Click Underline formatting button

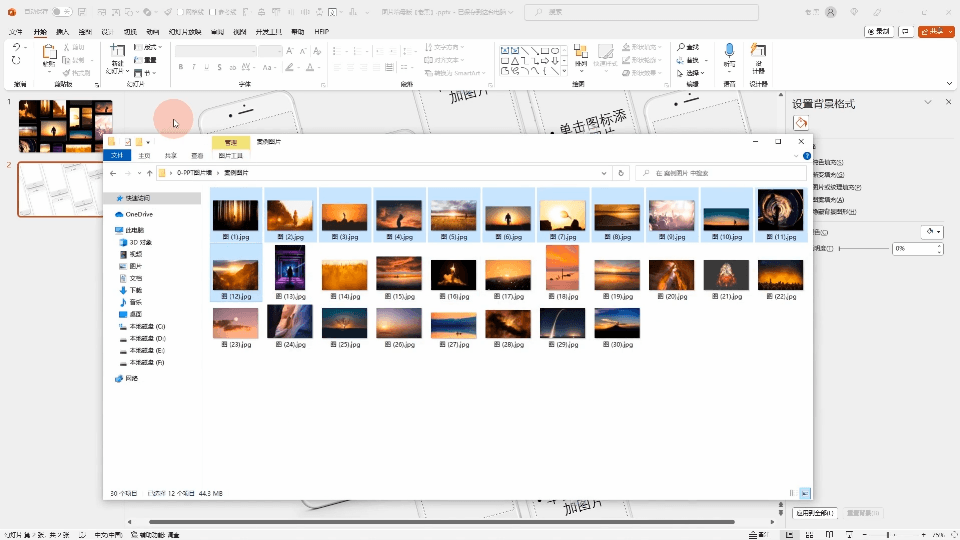coord(206,67)
